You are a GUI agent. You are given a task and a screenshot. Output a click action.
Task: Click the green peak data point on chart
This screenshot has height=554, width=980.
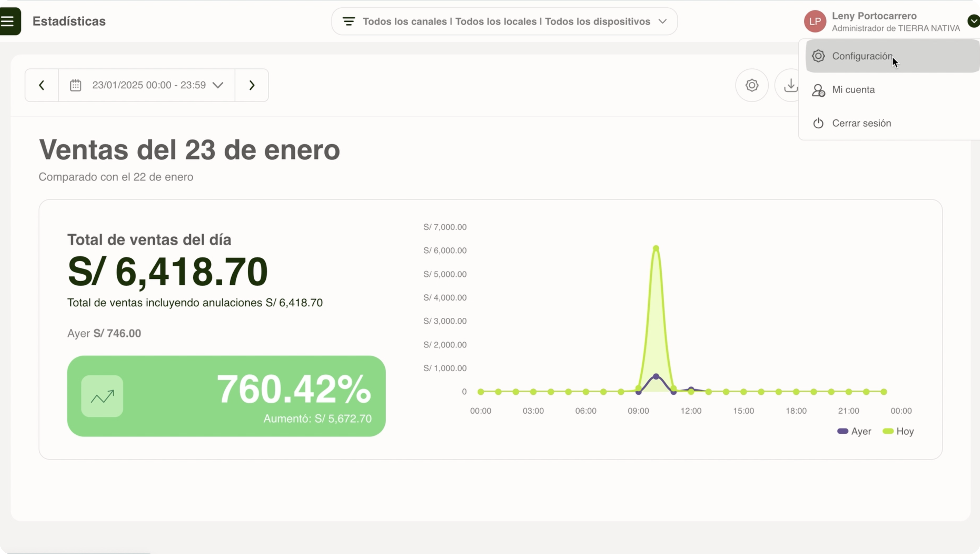[656, 248]
